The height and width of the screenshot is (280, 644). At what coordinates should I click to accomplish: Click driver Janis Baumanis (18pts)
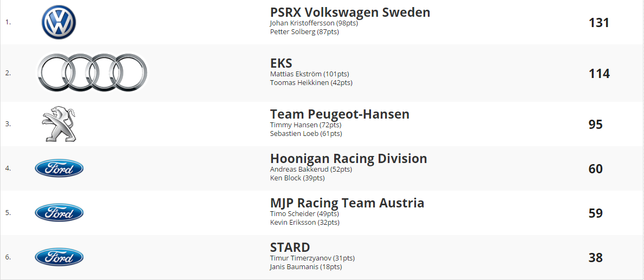(306, 266)
